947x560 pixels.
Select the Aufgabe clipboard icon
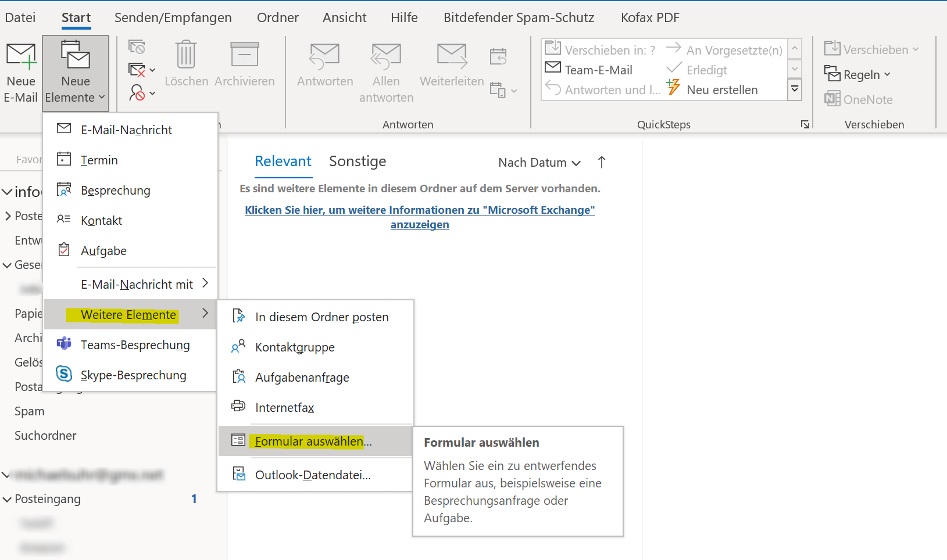point(64,250)
